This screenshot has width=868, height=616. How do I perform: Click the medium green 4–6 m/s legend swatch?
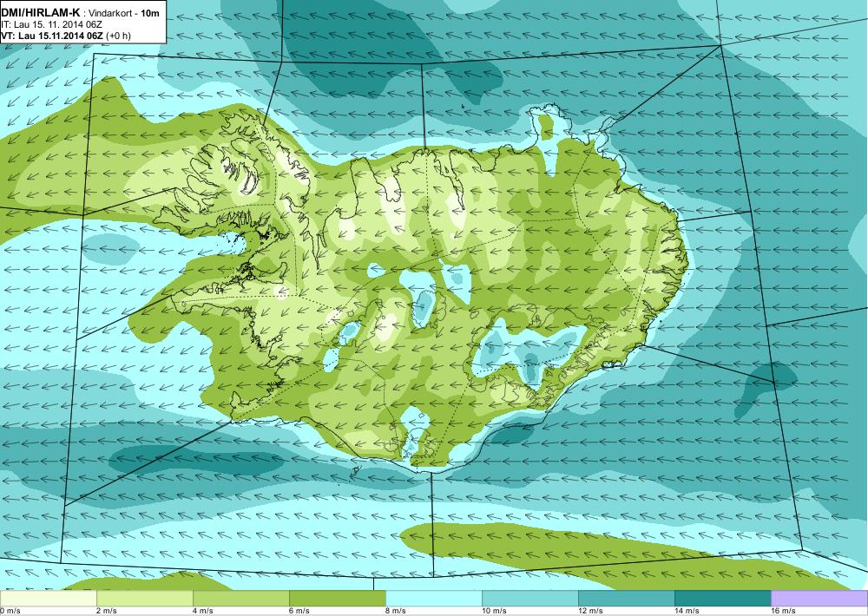click(x=240, y=599)
